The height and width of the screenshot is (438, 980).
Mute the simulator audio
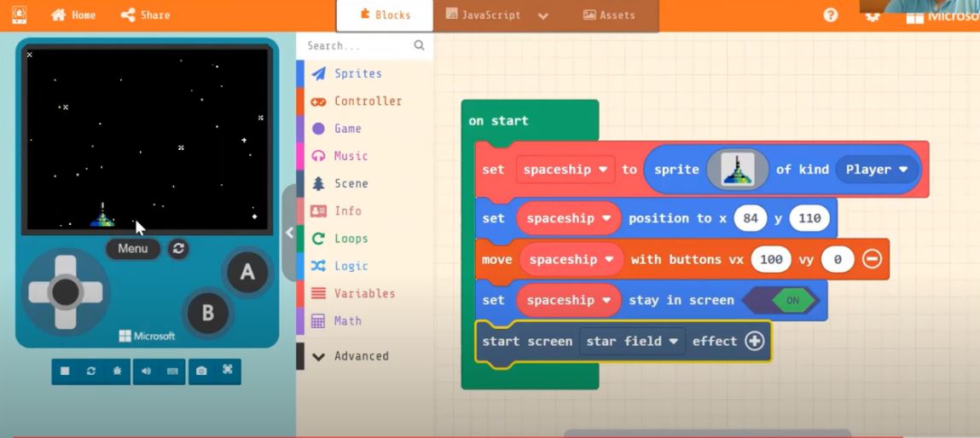pos(146,372)
